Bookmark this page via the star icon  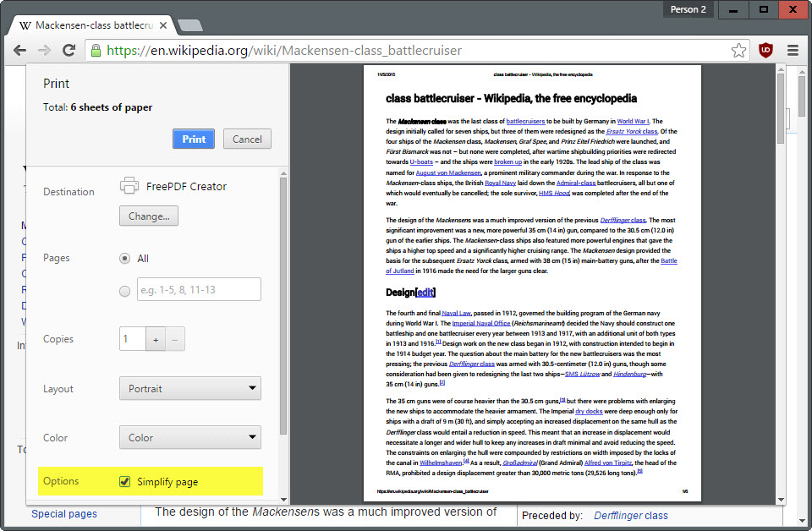pyautogui.click(x=739, y=50)
